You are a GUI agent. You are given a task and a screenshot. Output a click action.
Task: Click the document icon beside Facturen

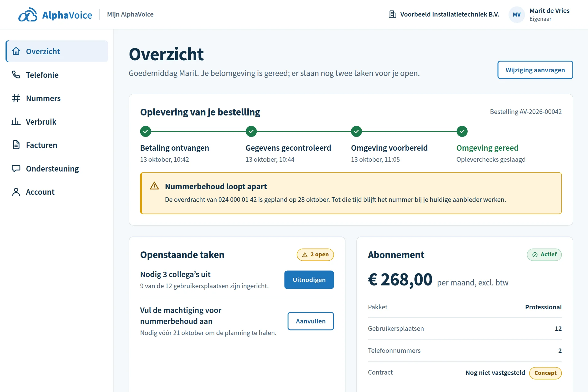tap(16, 145)
